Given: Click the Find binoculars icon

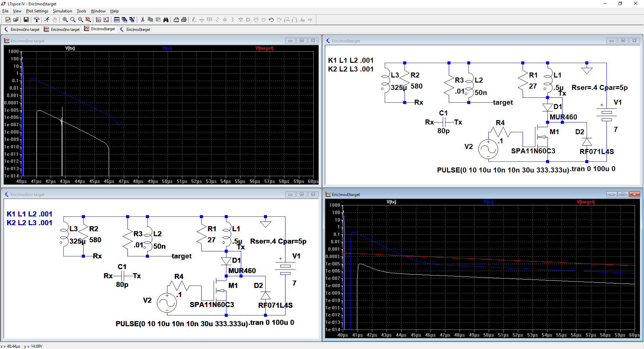Looking at the screenshot, I should [166, 20].
